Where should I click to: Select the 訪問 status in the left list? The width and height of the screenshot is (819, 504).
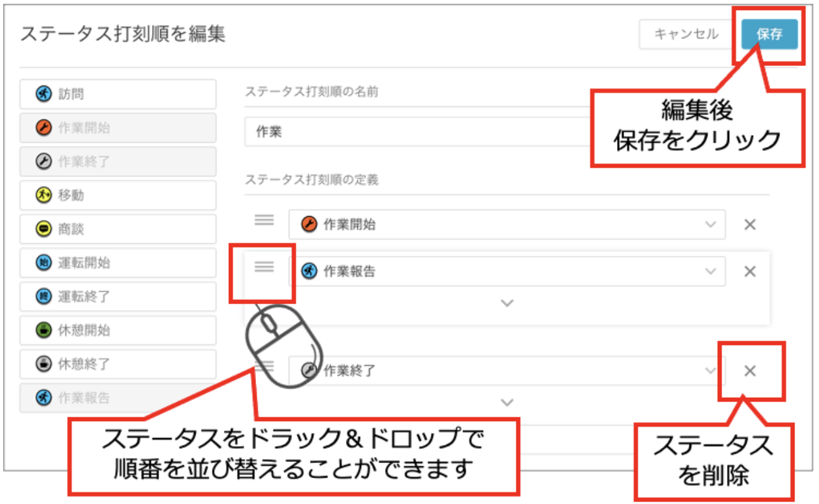118,94
